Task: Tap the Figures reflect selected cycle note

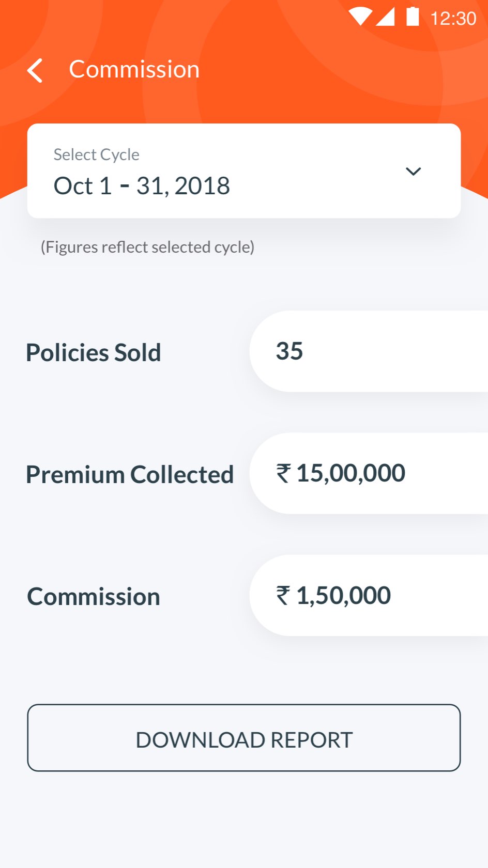Action: coord(147,247)
